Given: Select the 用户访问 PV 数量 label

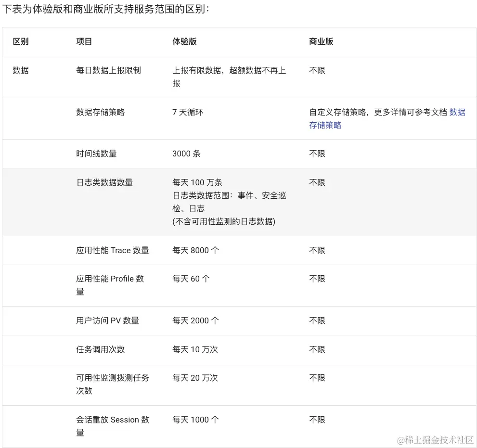Looking at the screenshot, I should point(107,320).
